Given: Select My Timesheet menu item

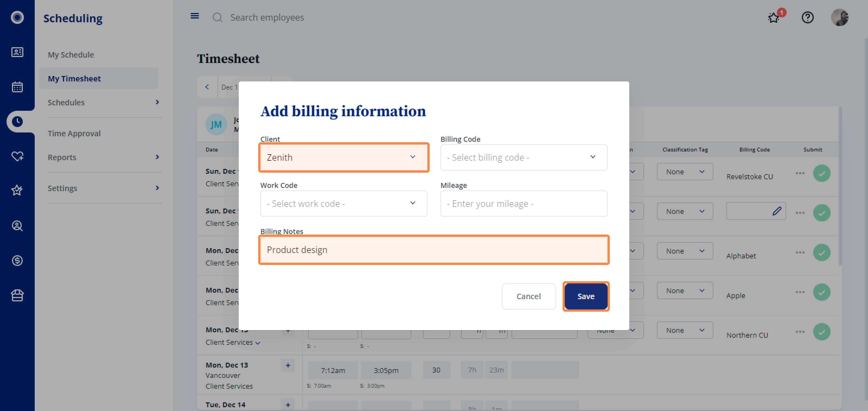Looking at the screenshot, I should point(99,78).
